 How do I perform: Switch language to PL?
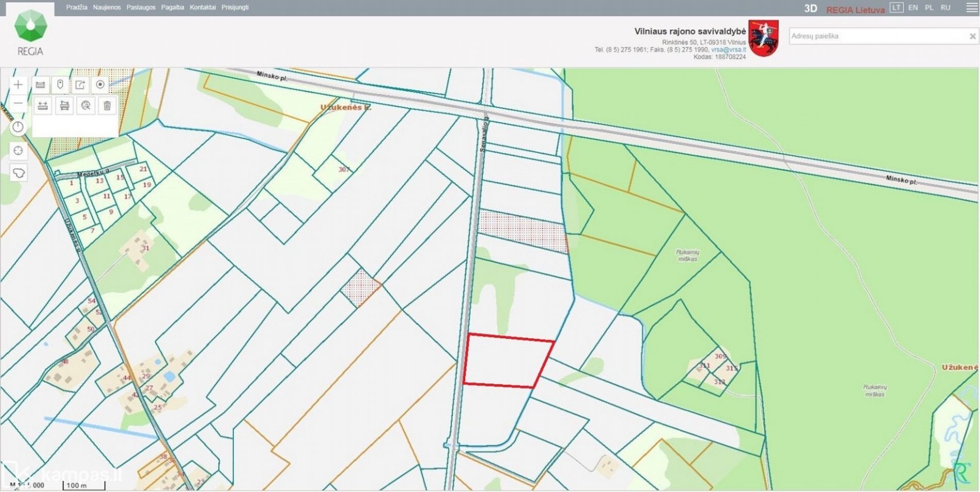929,8
